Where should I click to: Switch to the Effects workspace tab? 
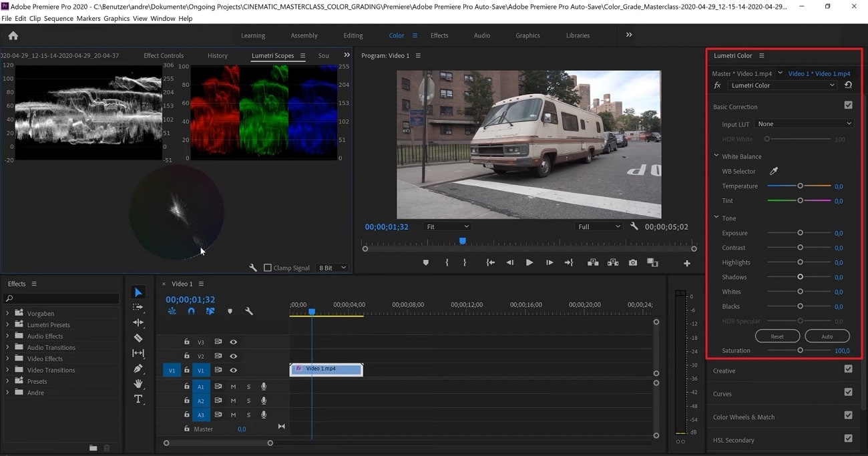[x=439, y=35]
